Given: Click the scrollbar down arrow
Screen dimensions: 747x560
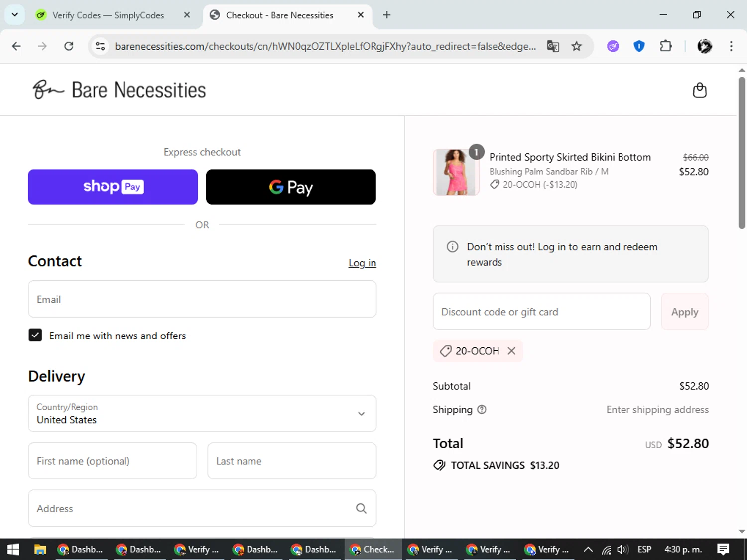Looking at the screenshot, I should 742,531.
